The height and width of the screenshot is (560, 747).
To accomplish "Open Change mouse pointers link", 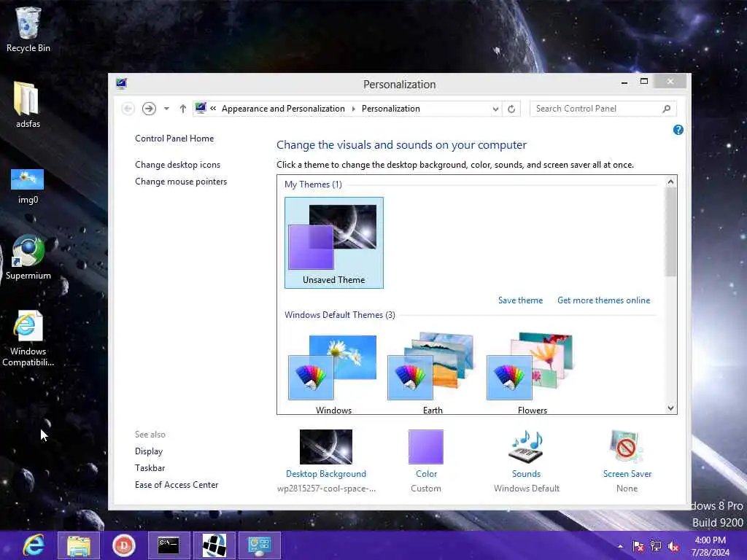I will 181,182.
